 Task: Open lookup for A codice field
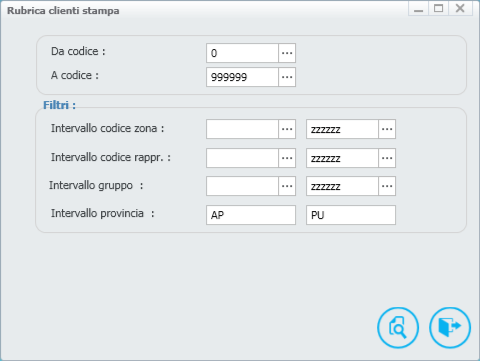pos(287,77)
